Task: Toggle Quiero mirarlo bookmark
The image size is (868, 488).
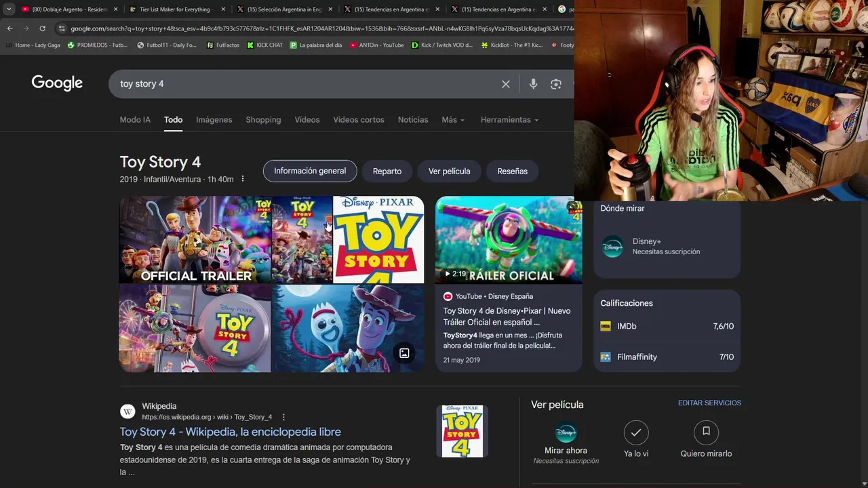Action: [706, 439]
